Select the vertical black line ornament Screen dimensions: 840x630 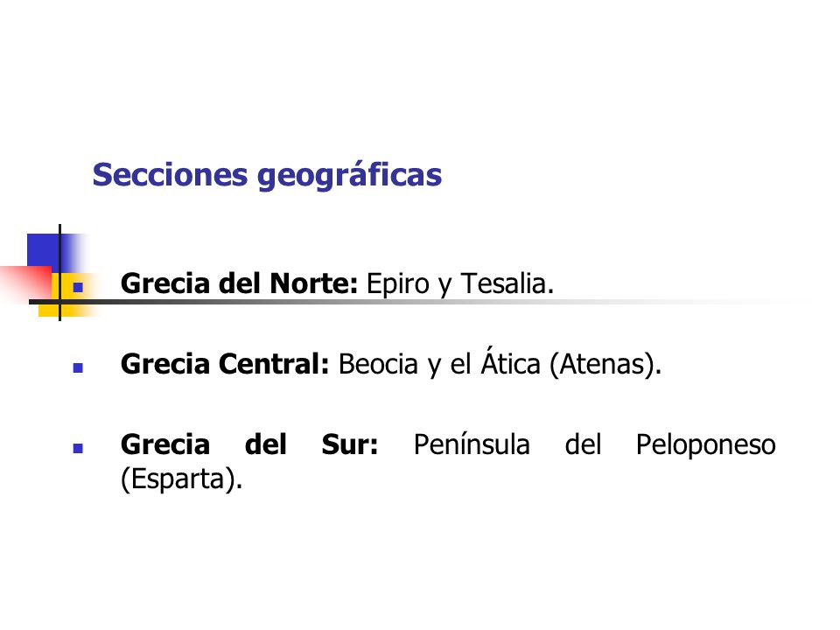59,272
